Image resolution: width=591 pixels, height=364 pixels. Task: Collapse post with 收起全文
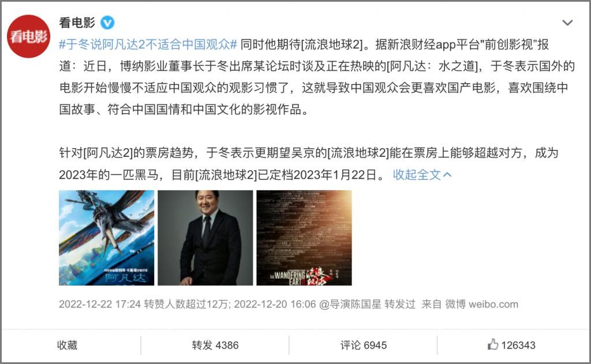point(417,174)
